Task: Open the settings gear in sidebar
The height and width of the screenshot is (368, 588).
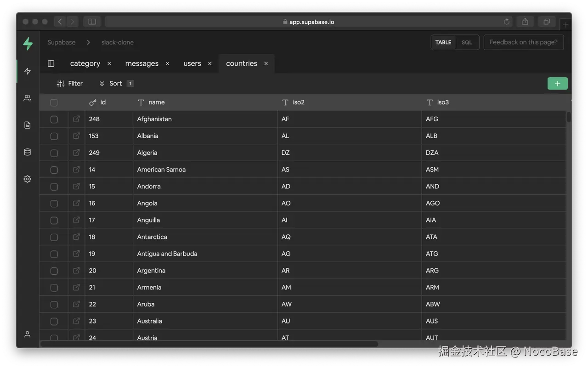Action: click(x=28, y=179)
